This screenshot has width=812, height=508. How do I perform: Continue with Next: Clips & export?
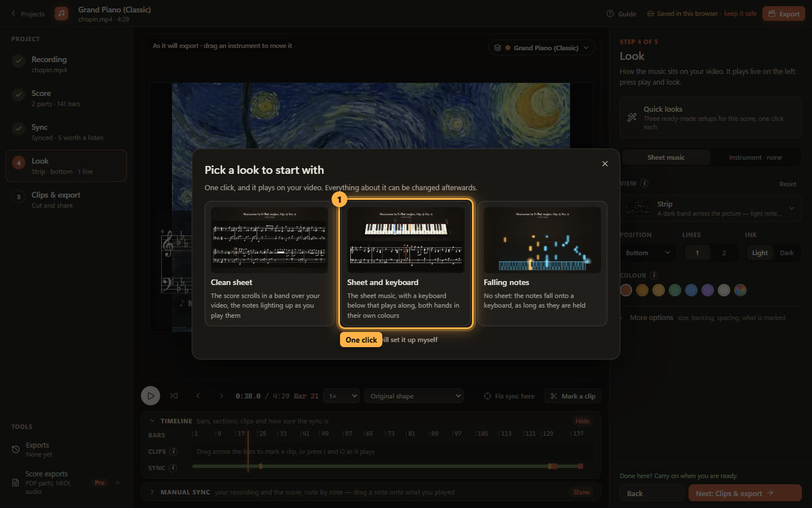pos(745,493)
